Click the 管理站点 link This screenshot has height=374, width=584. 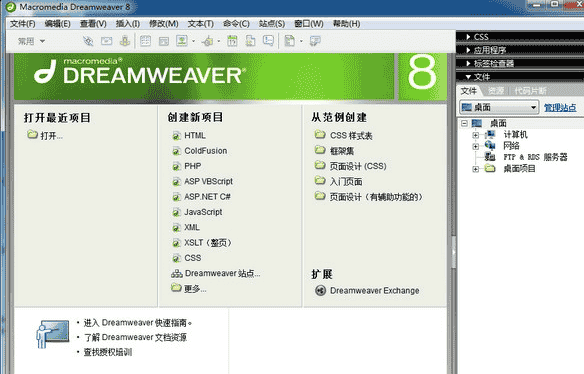[x=560, y=108]
